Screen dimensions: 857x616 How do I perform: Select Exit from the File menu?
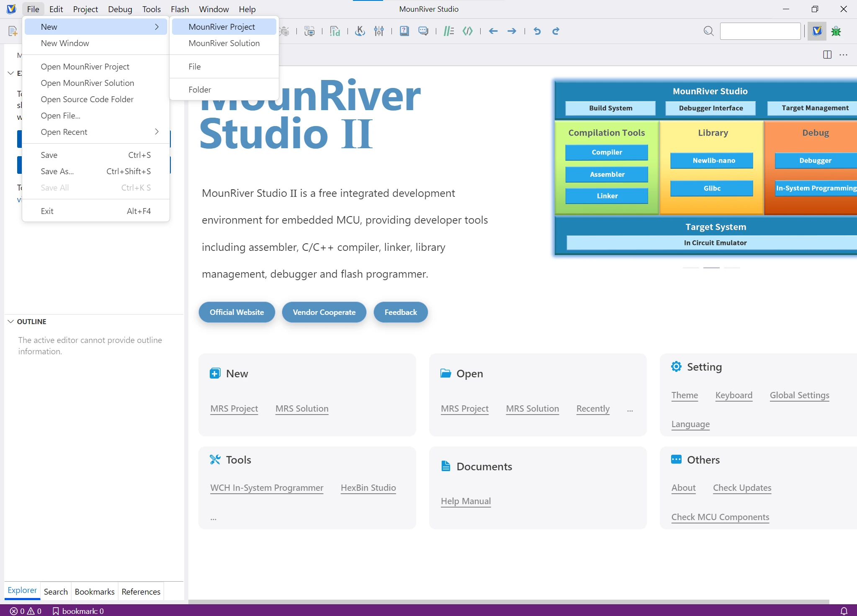click(x=95, y=211)
